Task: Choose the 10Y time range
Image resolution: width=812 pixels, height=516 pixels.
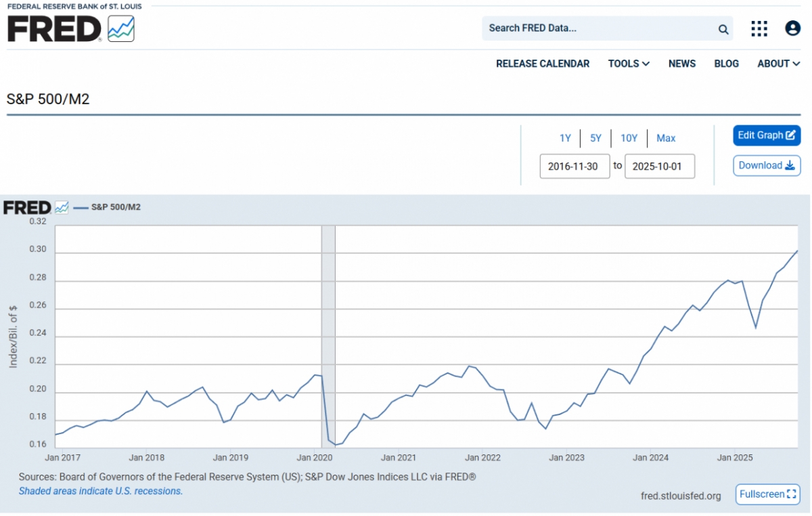Action: (x=629, y=138)
